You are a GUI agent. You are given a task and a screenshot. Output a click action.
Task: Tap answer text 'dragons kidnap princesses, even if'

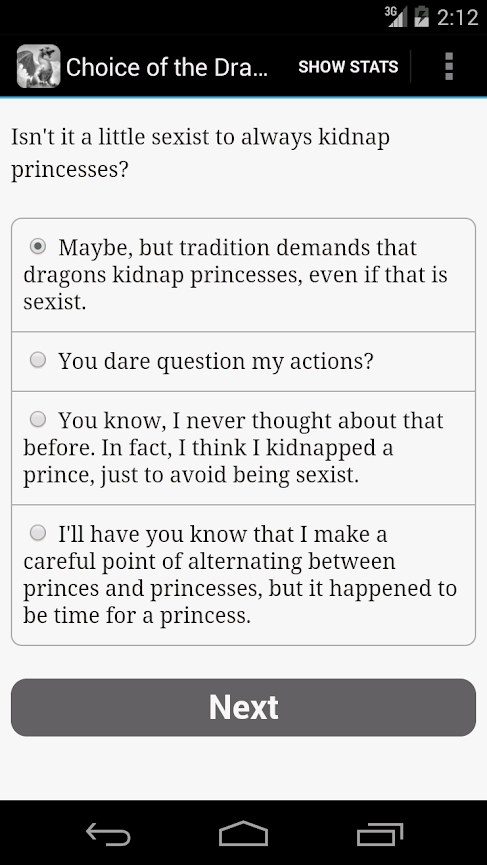(x=192, y=275)
